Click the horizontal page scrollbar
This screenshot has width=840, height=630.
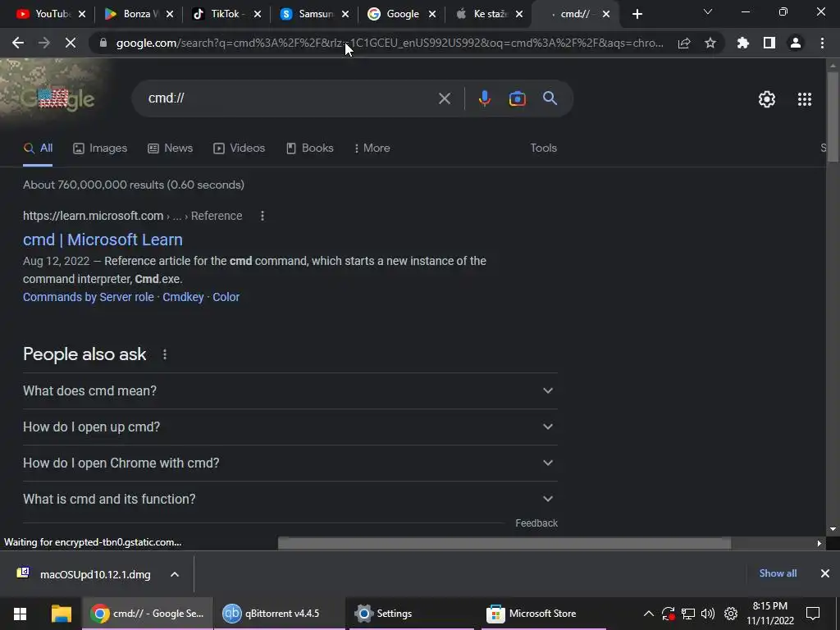(504, 543)
